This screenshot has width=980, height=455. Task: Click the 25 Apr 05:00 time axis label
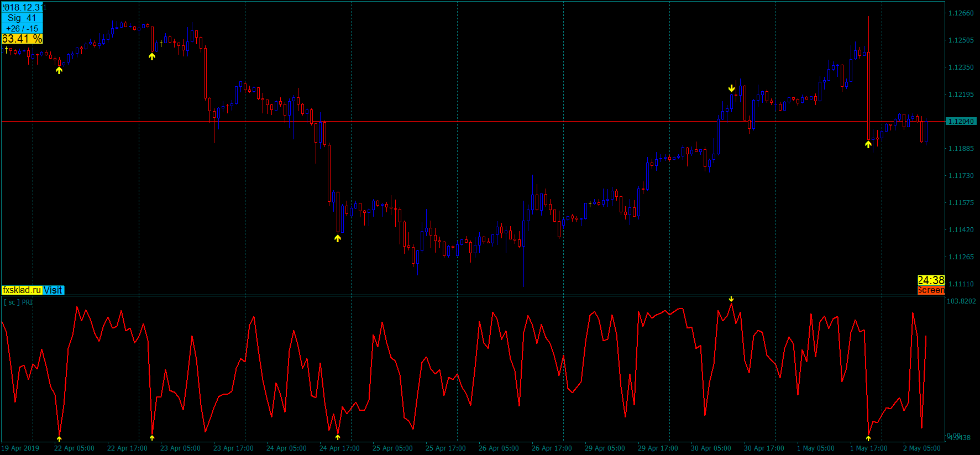392,448
